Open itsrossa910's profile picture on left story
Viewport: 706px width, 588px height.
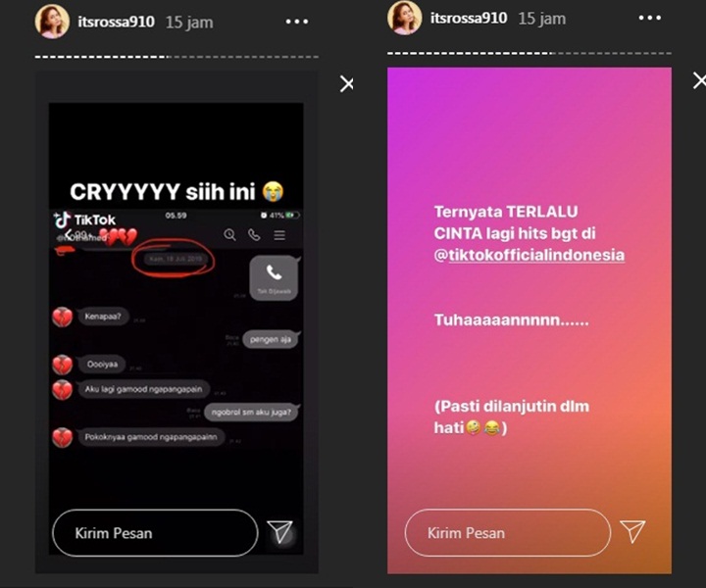(52, 22)
